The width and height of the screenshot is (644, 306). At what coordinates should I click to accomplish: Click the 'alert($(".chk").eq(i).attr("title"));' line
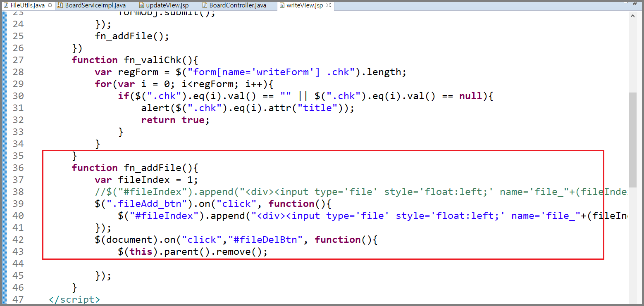tap(248, 108)
